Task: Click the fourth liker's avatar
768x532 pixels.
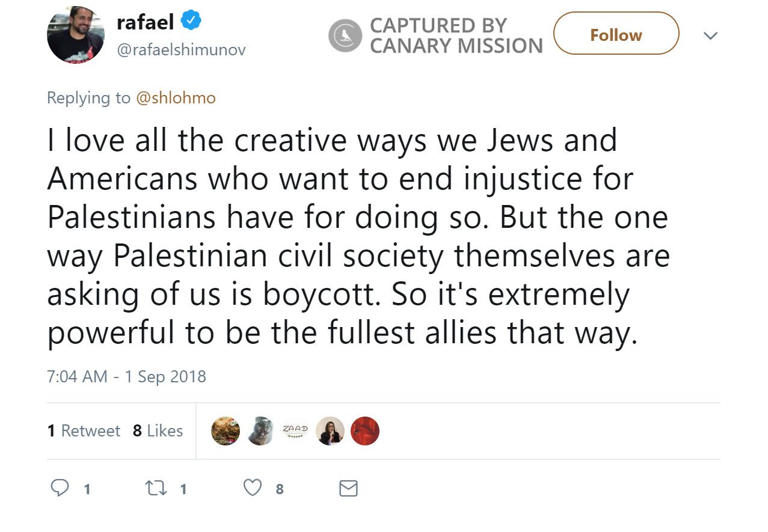Action: 330,430
